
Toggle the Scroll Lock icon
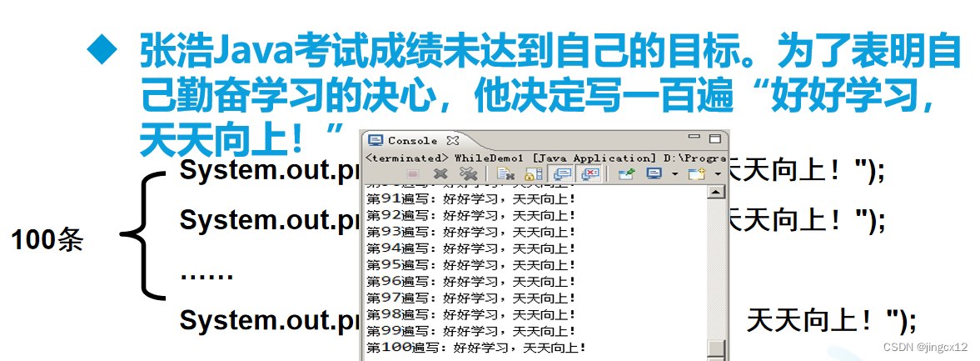(x=533, y=174)
